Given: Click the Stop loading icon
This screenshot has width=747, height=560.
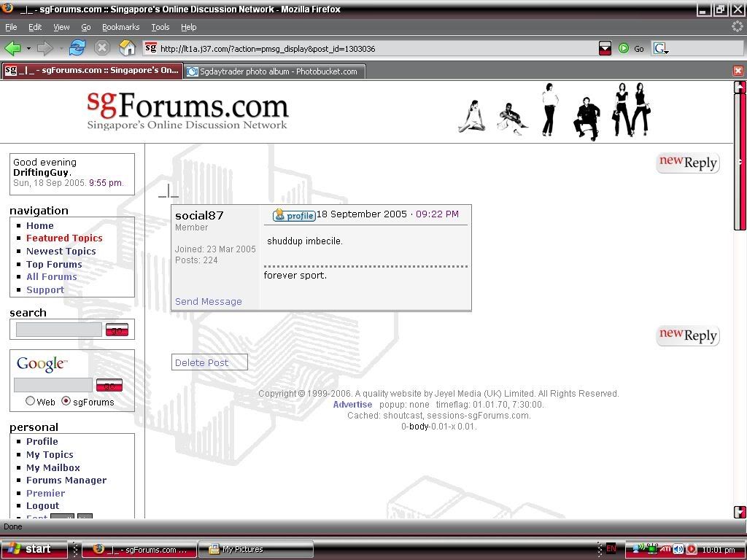Looking at the screenshot, I should (x=102, y=48).
